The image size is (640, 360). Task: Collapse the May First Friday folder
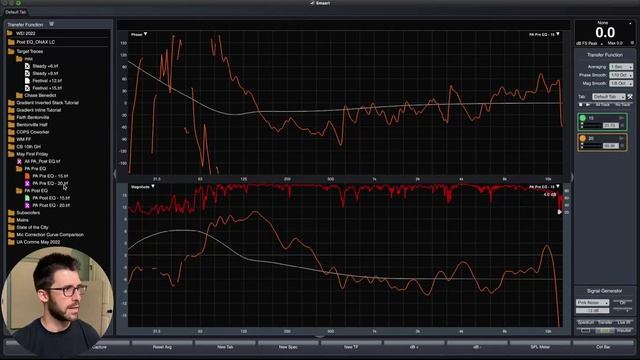[11, 154]
